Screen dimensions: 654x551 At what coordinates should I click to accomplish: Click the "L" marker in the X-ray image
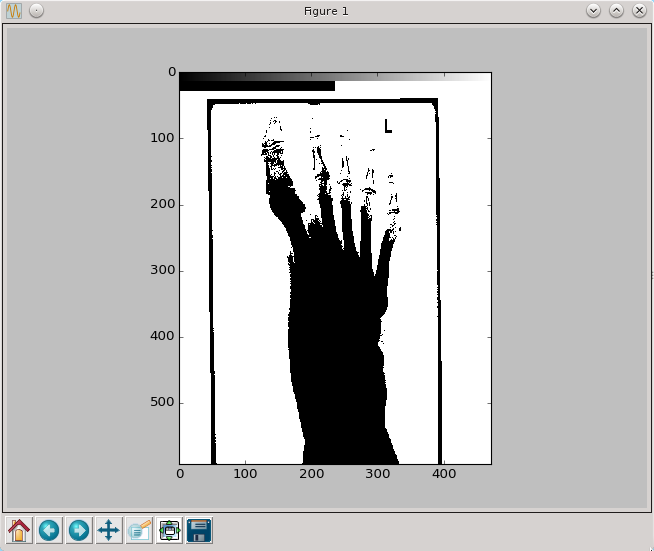pos(387,127)
